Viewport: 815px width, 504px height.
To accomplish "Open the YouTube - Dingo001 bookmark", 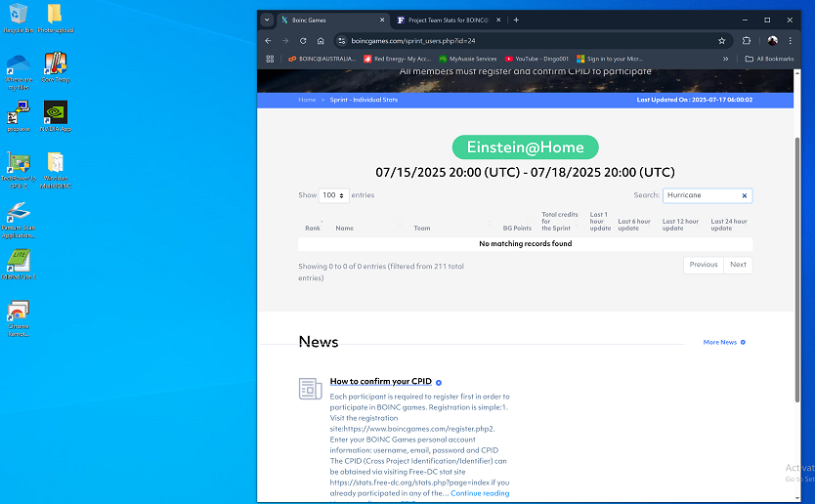I will pyautogui.click(x=536, y=59).
